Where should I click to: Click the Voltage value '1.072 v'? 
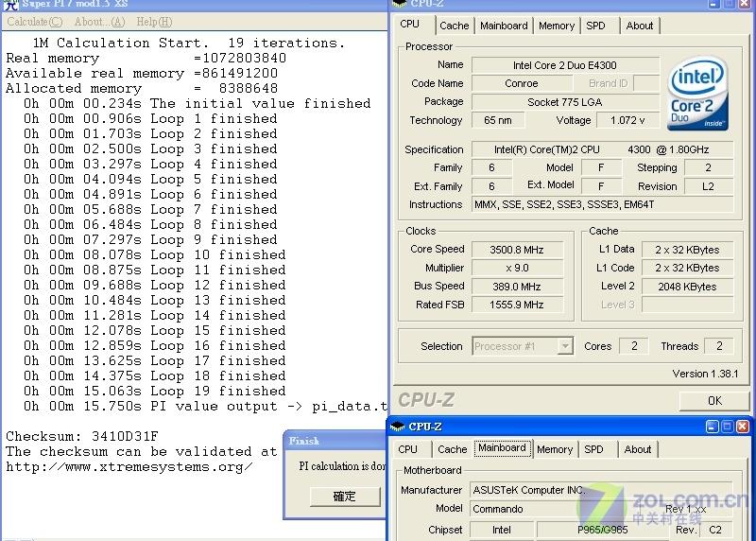coord(627,120)
